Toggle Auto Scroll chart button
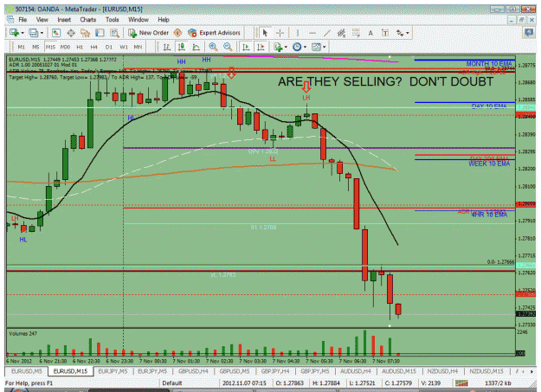This screenshot has height=392, width=541. coord(246,47)
